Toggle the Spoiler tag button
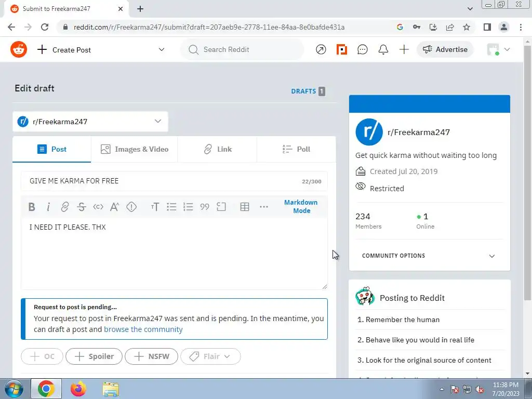This screenshot has width=532, height=399. 94,356
